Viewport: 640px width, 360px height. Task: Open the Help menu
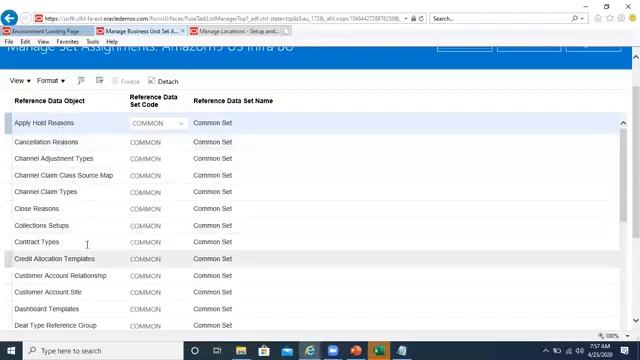coord(112,42)
